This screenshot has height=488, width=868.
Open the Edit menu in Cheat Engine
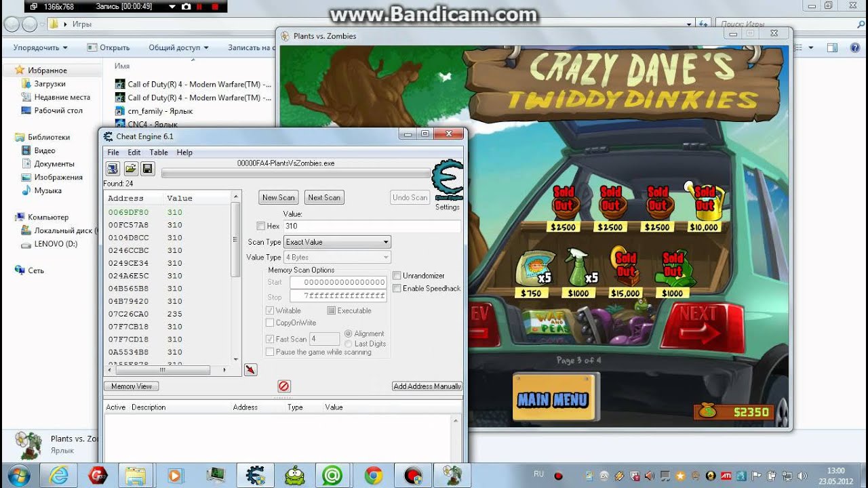(x=134, y=152)
